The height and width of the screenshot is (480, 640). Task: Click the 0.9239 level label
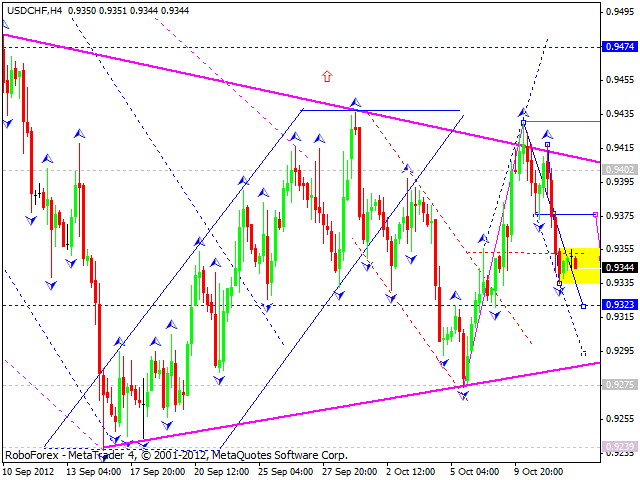click(620, 446)
